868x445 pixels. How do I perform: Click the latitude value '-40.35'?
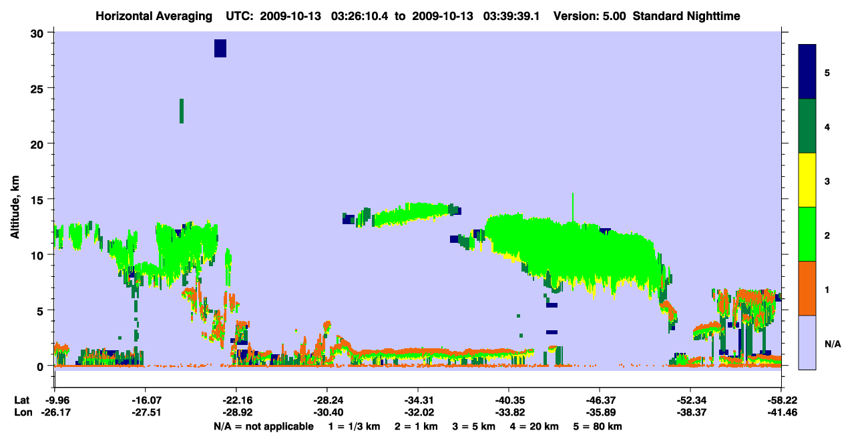coord(509,400)
